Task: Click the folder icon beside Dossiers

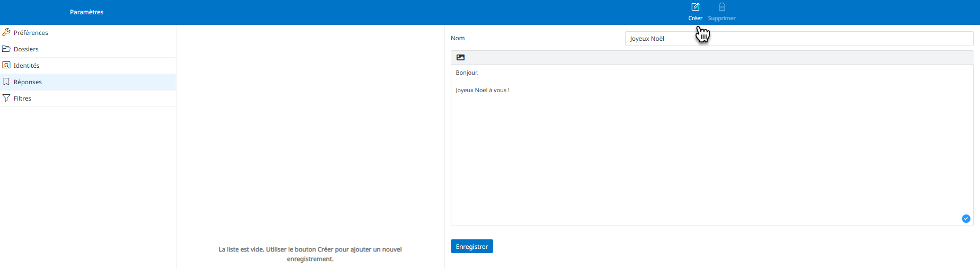Action: (6, 49)
